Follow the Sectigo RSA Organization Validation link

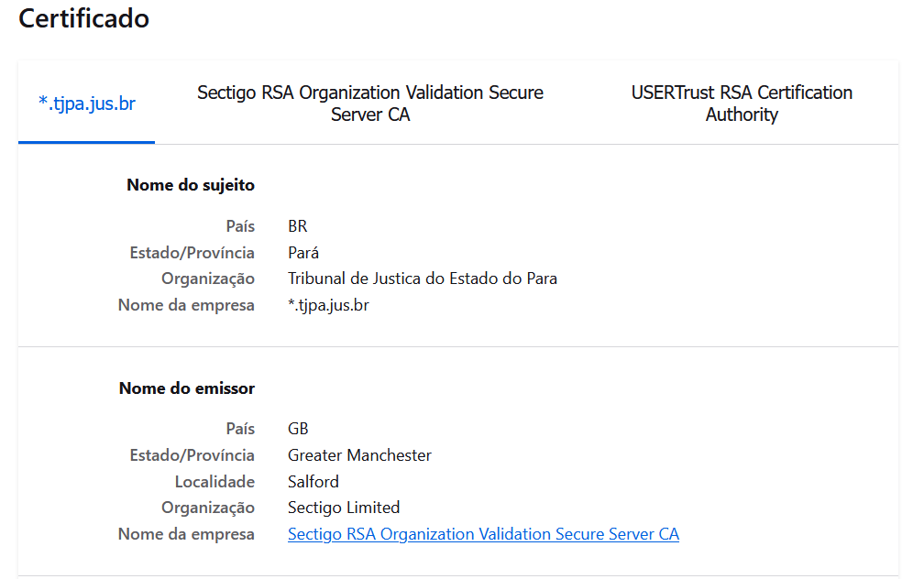[x=483, y=534]
